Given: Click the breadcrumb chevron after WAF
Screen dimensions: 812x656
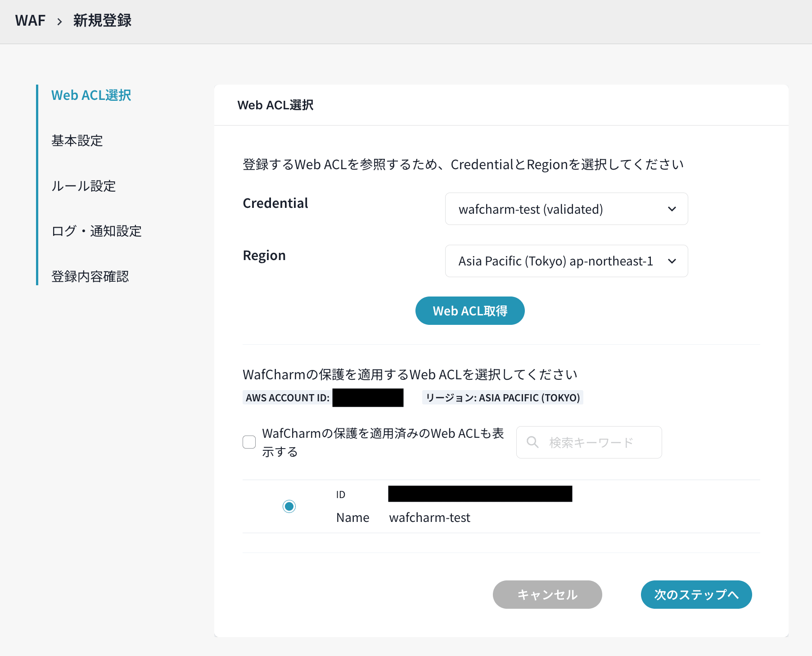Looking at the screenshot, I should point(59,21).
